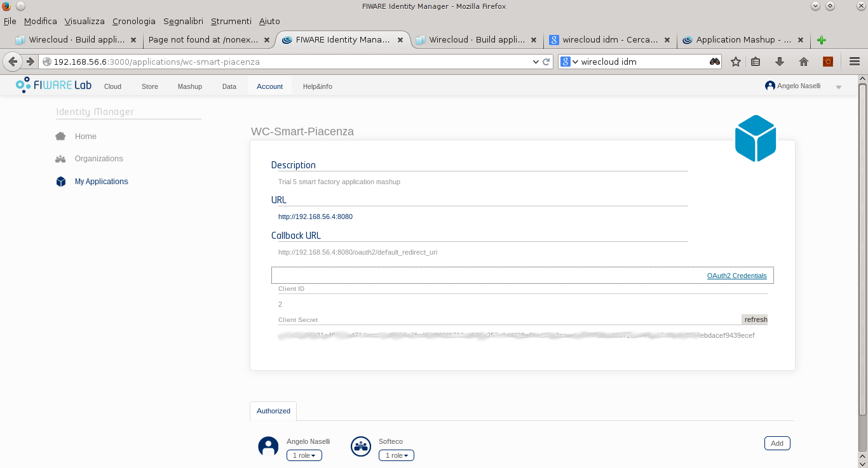Viewport: 868px width, 468px height.
Task: Open the downloads arrow icon
Action: 780,62
